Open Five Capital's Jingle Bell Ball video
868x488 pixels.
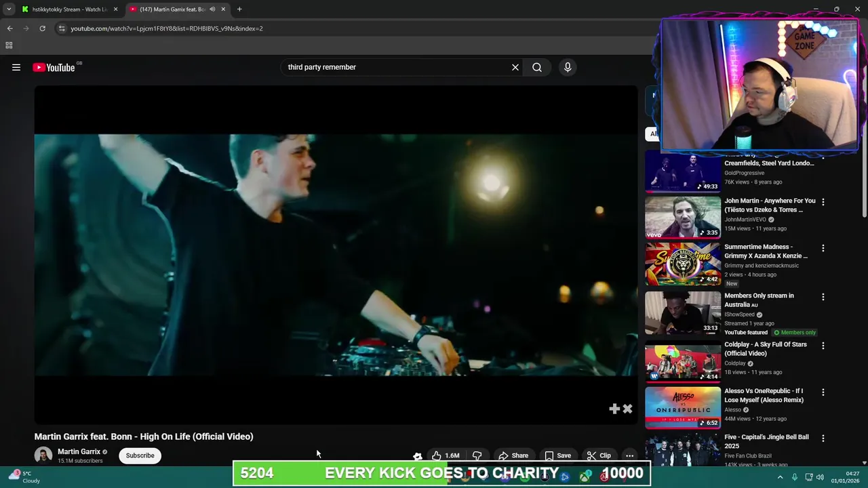point(683,451)
